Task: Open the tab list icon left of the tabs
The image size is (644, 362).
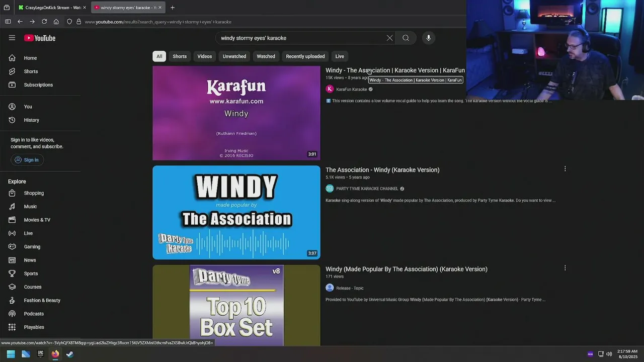Action: [x=7, y=8]
